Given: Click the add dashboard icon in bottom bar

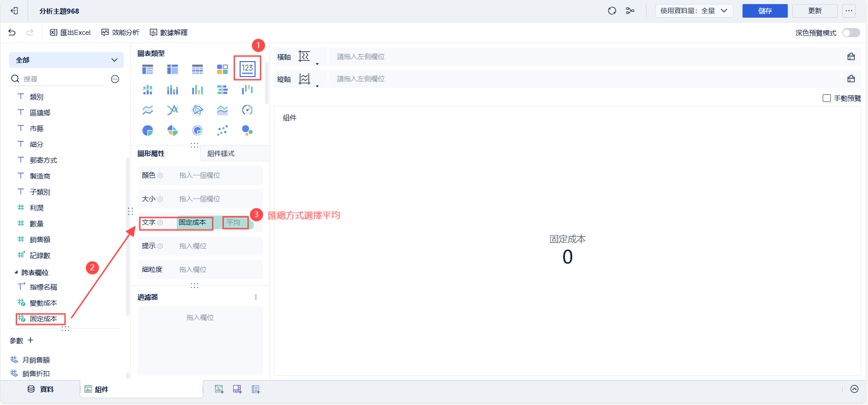Looking at the screenshot, I should pos(237,389).
